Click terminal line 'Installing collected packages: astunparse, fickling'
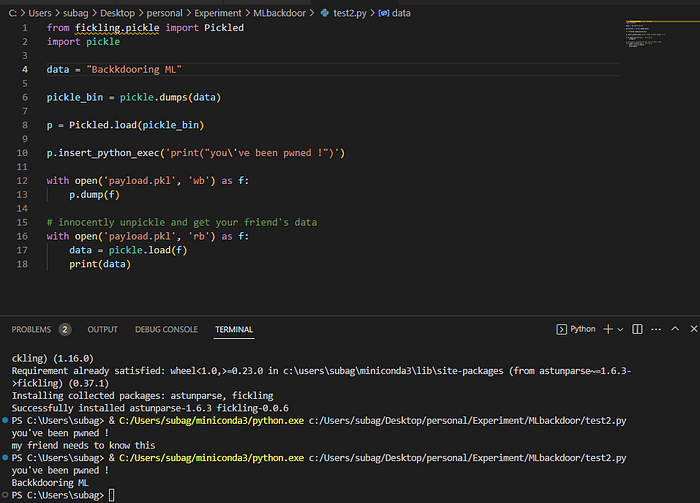Image resolution: width=700 pixels, height=503 pixels. (x=142, y=395)
